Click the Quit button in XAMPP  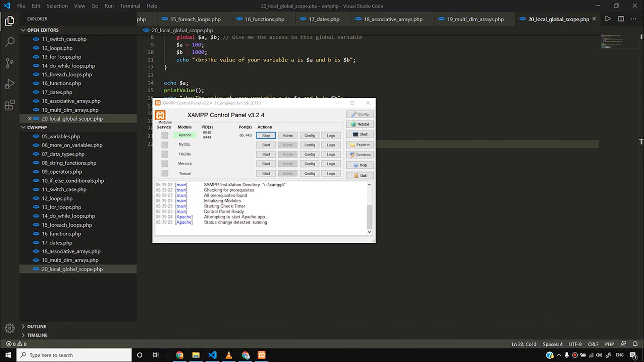(x=360, y=175)
